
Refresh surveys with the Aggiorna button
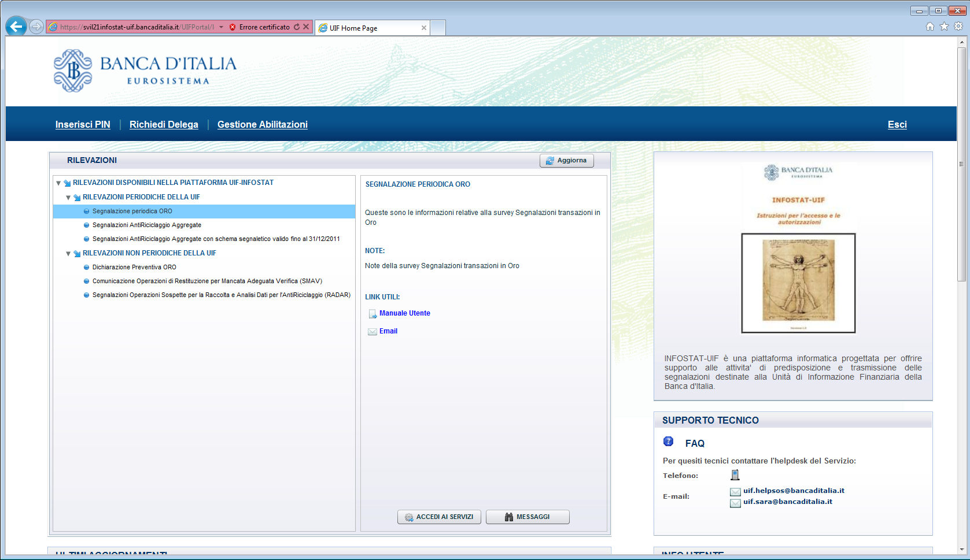tap(567, 161)
